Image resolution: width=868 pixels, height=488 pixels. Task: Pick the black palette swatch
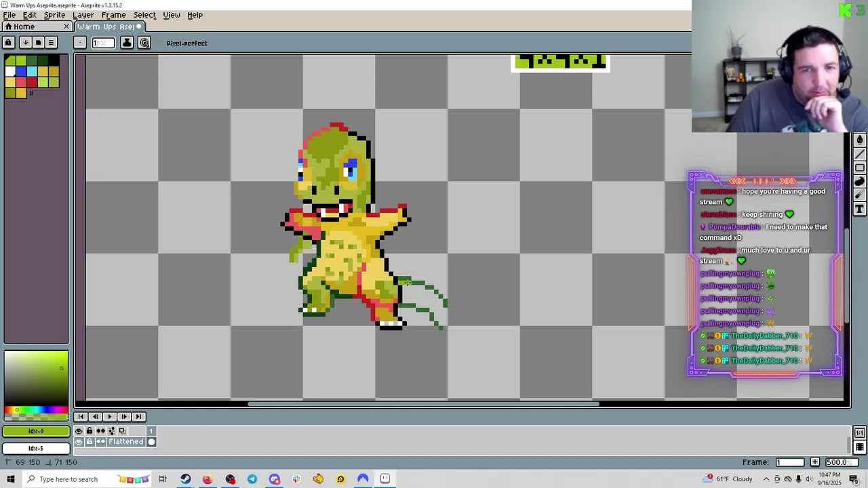click(54, 61)
